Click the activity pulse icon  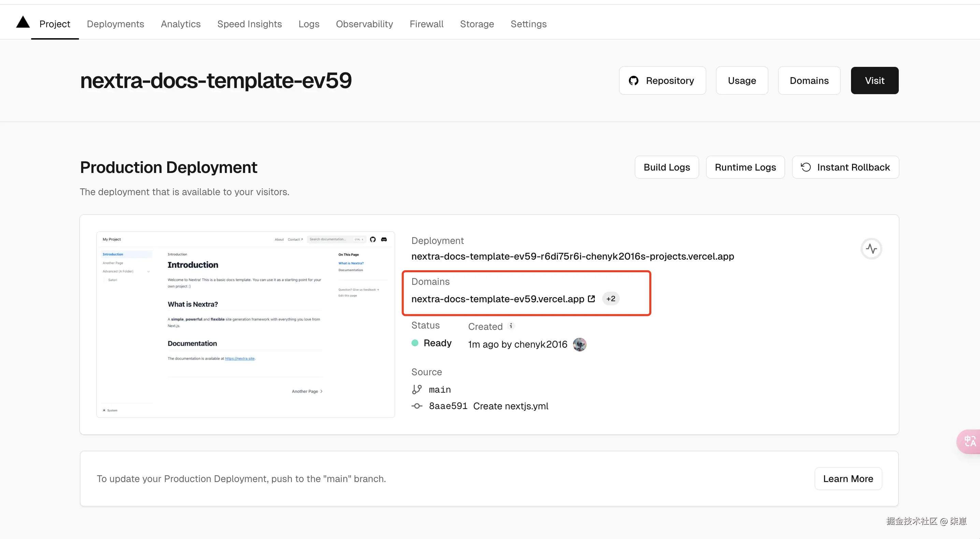871,249
